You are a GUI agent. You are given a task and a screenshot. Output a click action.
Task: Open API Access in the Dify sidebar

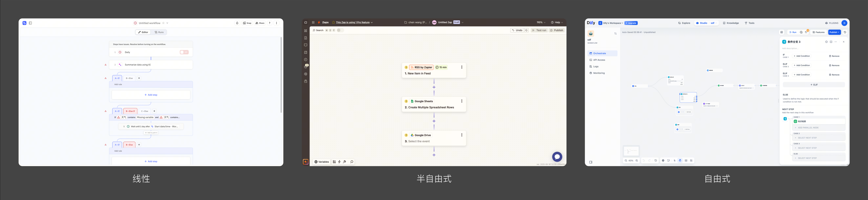[x=602, y=60]
